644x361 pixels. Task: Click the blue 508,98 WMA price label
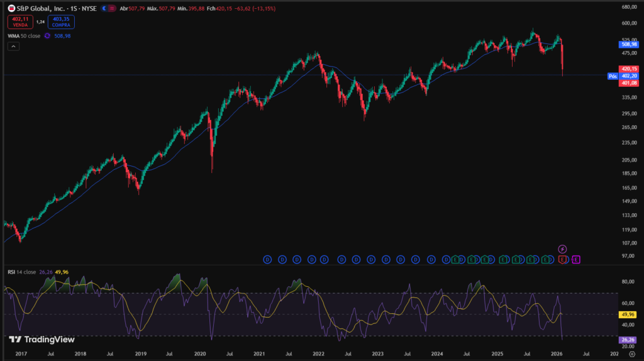pos(629,45)
